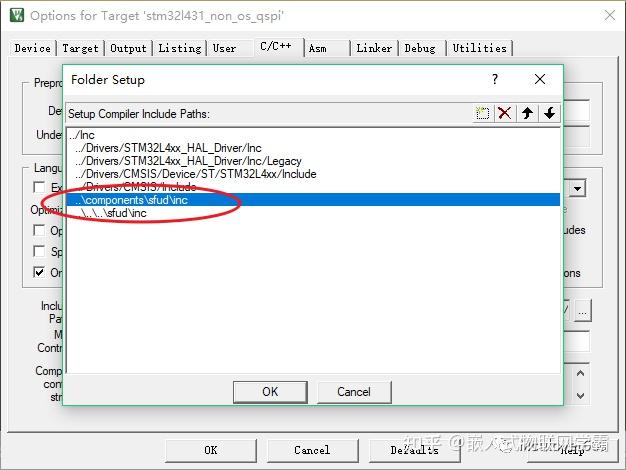The height and width of the screenshot is (470, 626).
Task: Click Cancel in Options for Target window
Action: click(x=312, y=450)
